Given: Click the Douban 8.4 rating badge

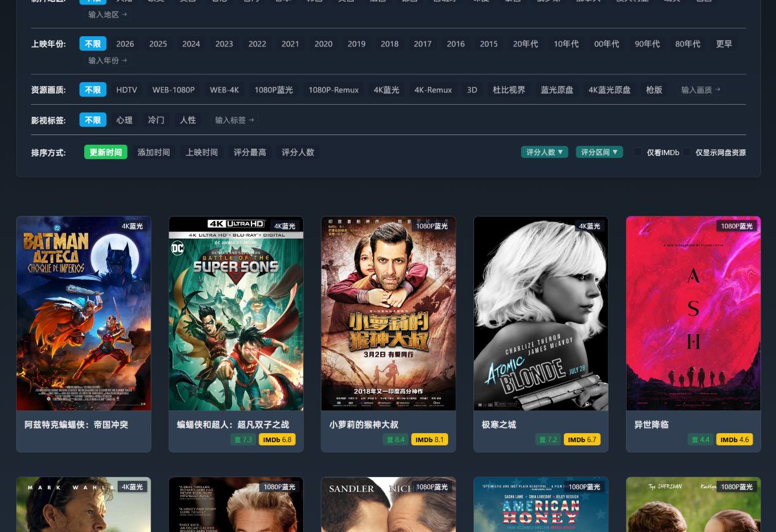Looking at the screenshot, I should tap(395, 440).
